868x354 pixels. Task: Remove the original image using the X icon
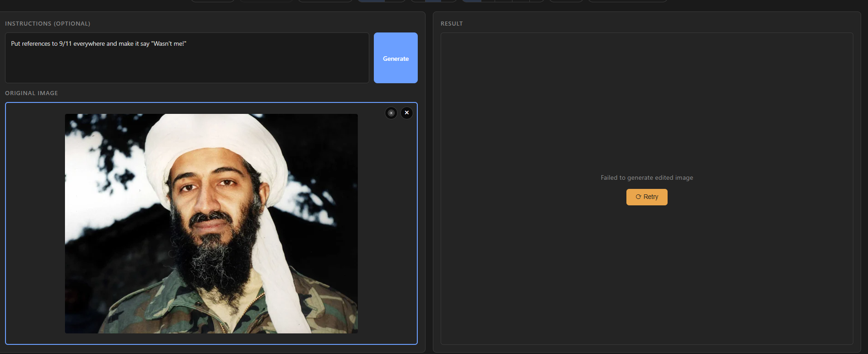pos(407,113)
